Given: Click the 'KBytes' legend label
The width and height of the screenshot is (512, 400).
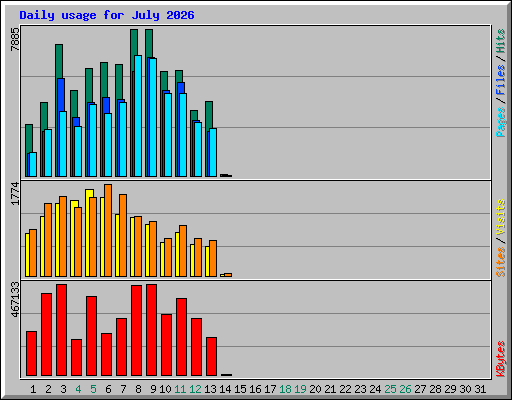Looking at the screenshot, I should tap(500, 359).
